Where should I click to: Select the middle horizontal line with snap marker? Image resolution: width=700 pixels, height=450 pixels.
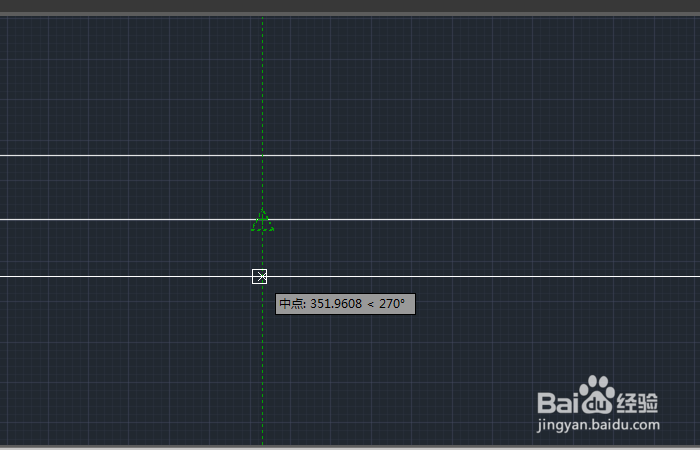350,219
